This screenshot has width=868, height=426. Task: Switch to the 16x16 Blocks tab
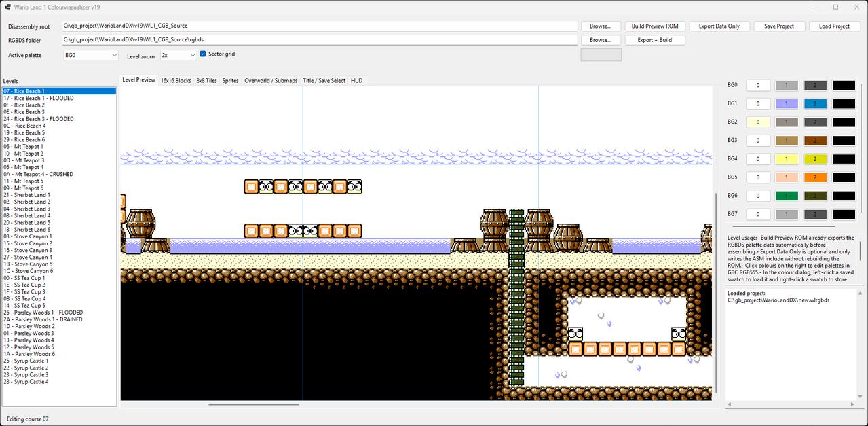(x=176, y=80)
